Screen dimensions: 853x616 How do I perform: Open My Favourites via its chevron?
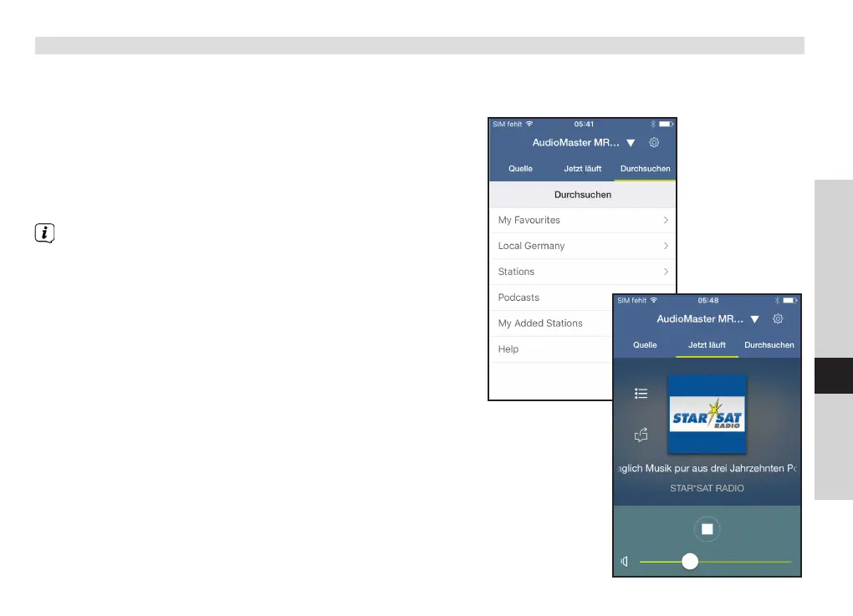(666, 220)
